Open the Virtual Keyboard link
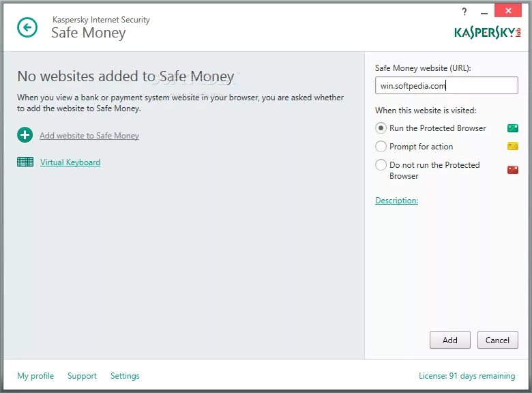Viewport: 532px width, 393px height. [x=70, y=162]
